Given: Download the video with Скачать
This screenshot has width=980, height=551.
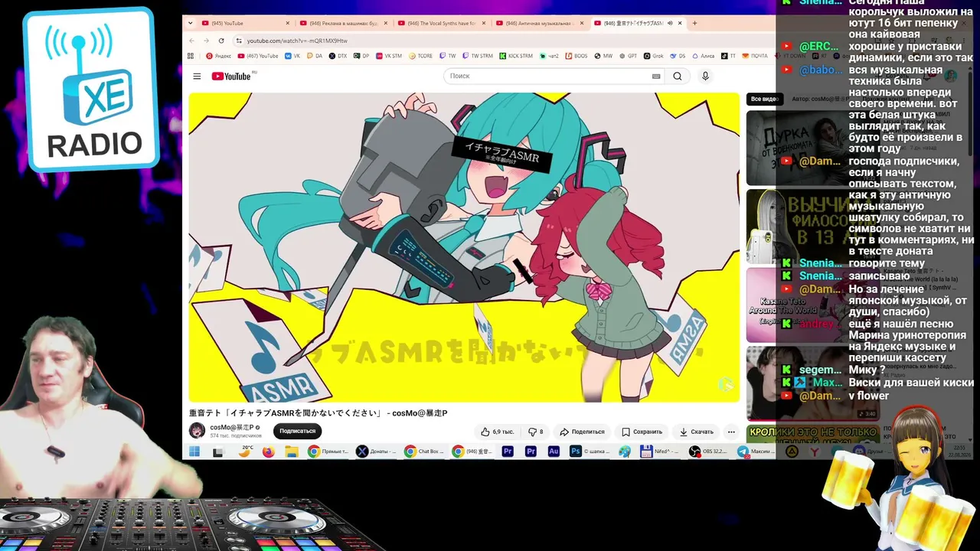Looking at the screenshot, I should click(697, 432).
